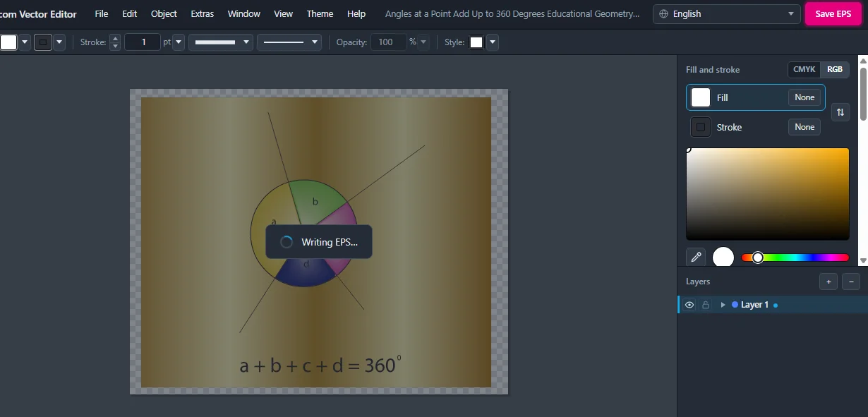Open the Object menu
This screenshot has height=417, width=868.
coord(164,14)
